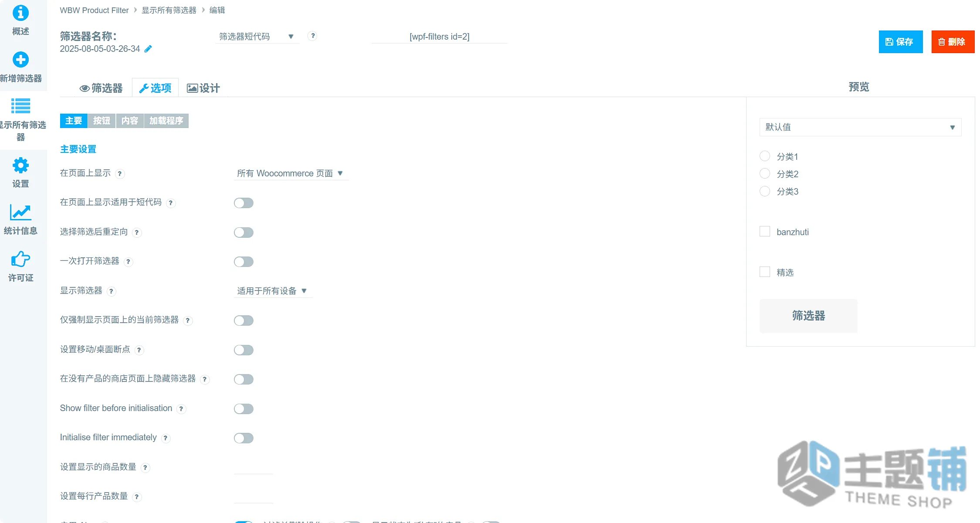Click help icon for 设置移动/桌面断点
The width and height of the screenshot is (980, 523).
pyautogui.click(x=139, y=350)
